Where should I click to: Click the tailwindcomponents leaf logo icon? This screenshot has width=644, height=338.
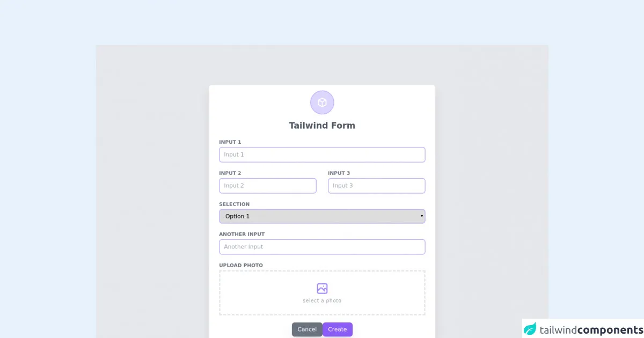(530, 328)
